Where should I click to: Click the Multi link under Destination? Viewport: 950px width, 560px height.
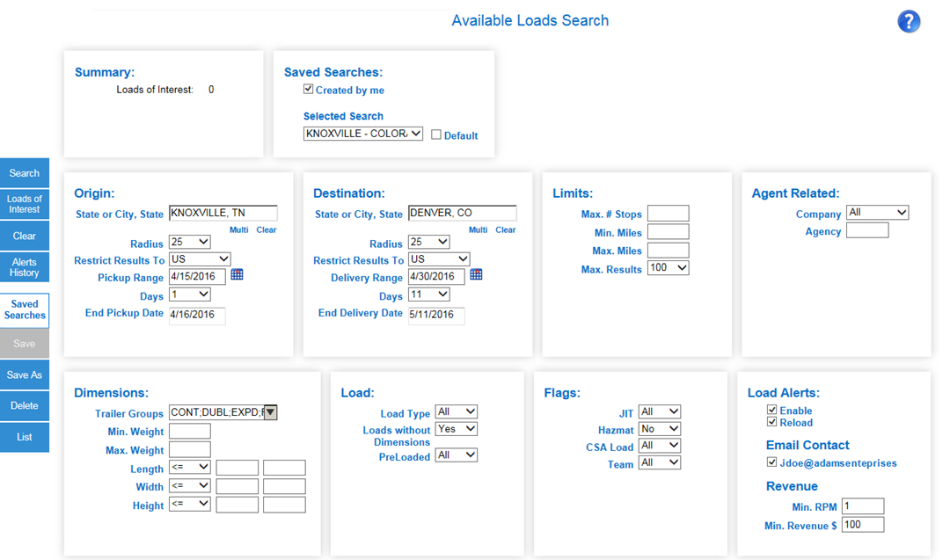pos(478,229)
